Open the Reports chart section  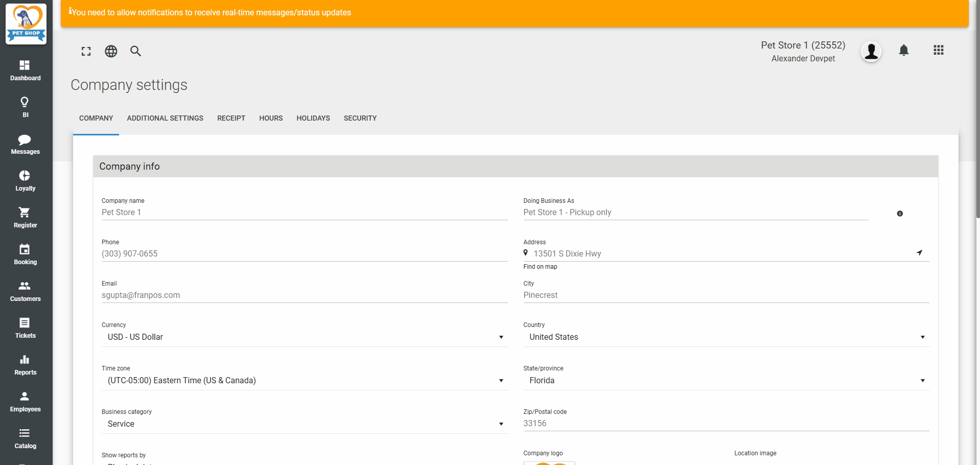click(x=26, y=365)
